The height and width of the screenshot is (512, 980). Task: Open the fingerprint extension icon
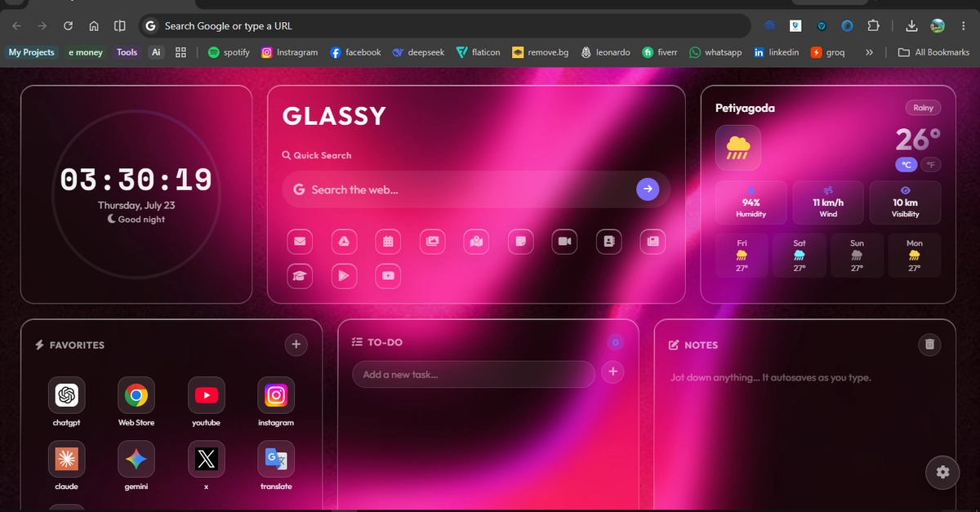[769, 26]
